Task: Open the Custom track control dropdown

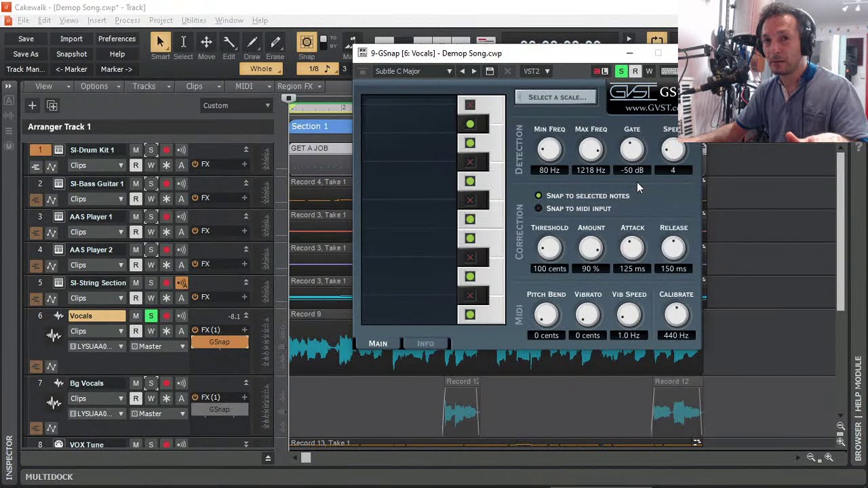Action: point(236,106)
